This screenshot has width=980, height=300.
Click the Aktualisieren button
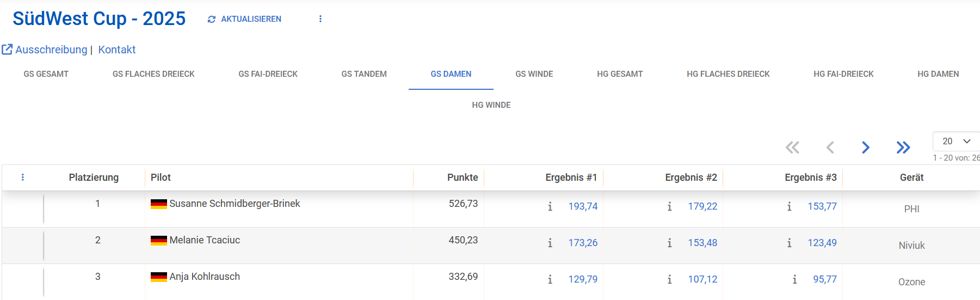tap(251, 19)
